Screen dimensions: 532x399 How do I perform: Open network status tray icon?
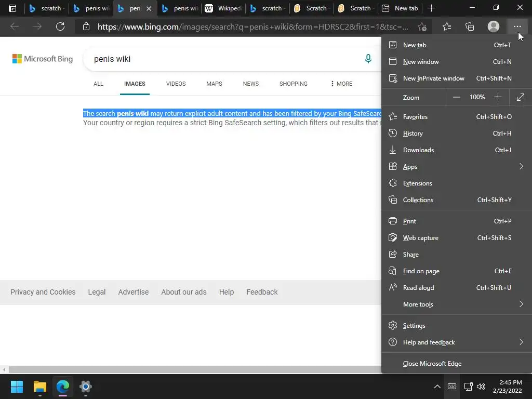pyautogui.click(x=469, y=387)
